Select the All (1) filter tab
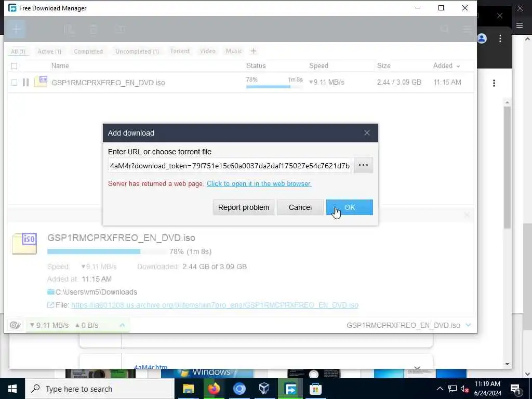The image size is (532, 399). click(x=18, y=51)
